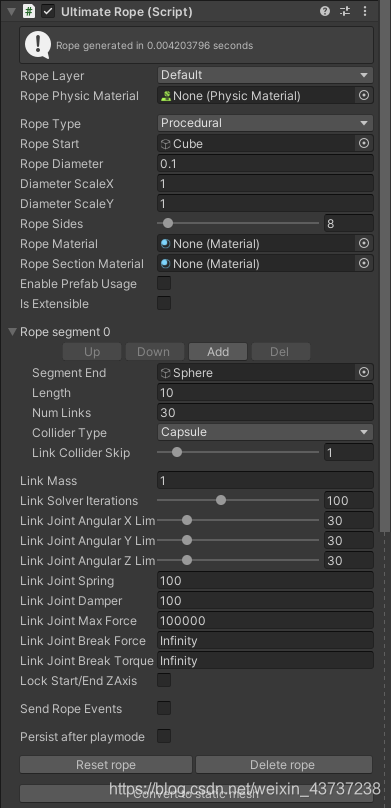
Task: Click the Link Joint Damper input field
Action: pyautogui.click(x=265, y=600)
